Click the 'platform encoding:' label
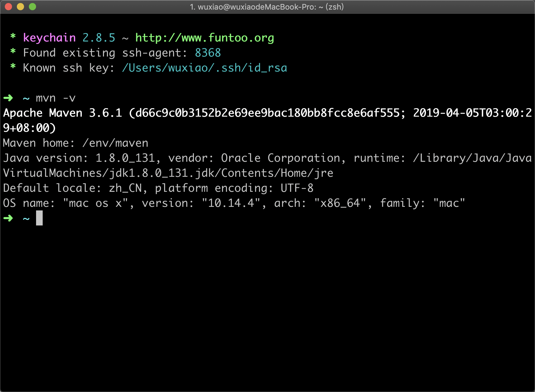This screenshot has width=535, height=392. [x=214, y=188]
